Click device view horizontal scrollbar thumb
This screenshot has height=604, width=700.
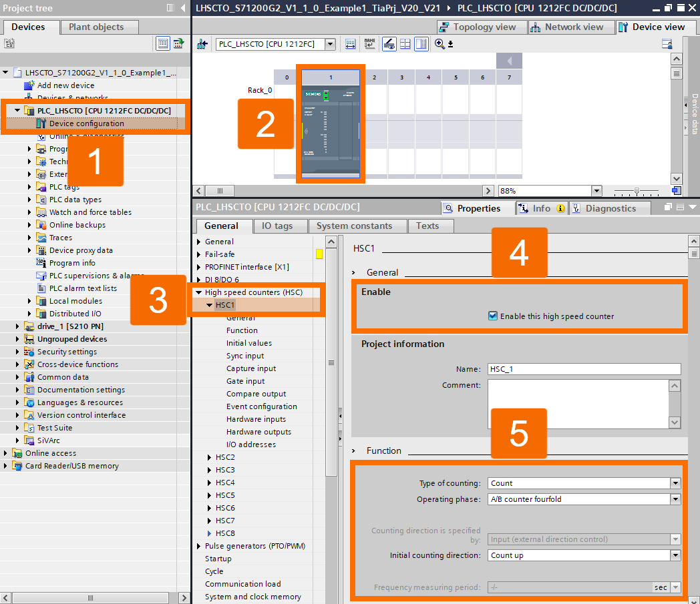[x=220, y=191]
